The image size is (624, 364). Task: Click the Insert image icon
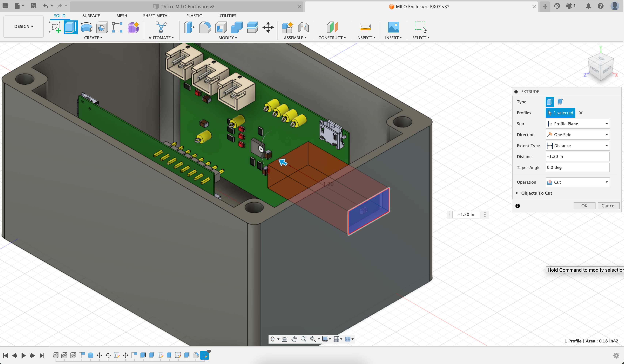(393, 27)
